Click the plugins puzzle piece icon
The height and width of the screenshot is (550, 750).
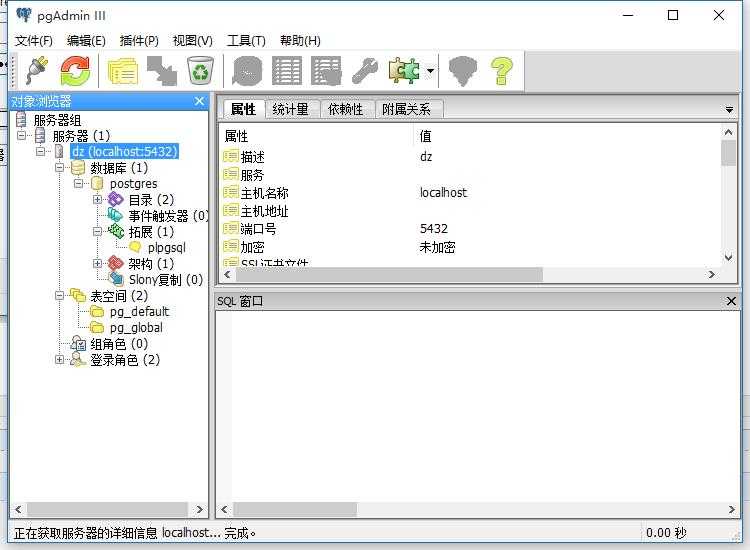[x=404, y=71]
